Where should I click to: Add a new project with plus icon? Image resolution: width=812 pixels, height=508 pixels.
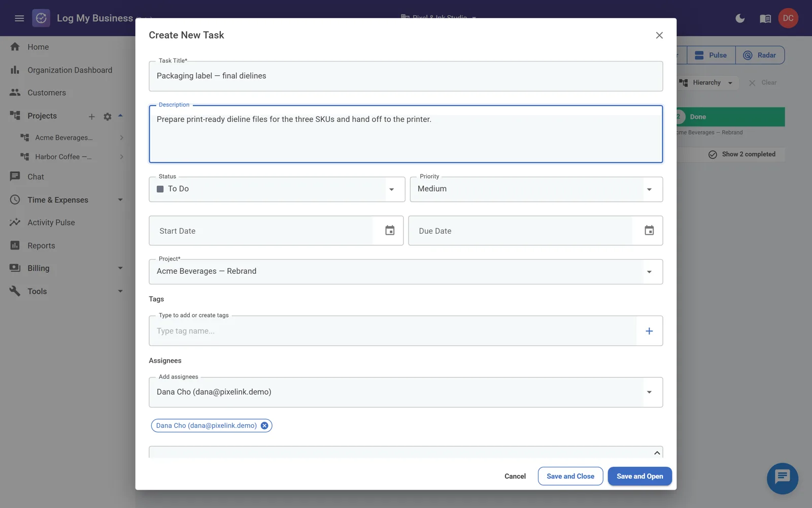click(92, 116)
